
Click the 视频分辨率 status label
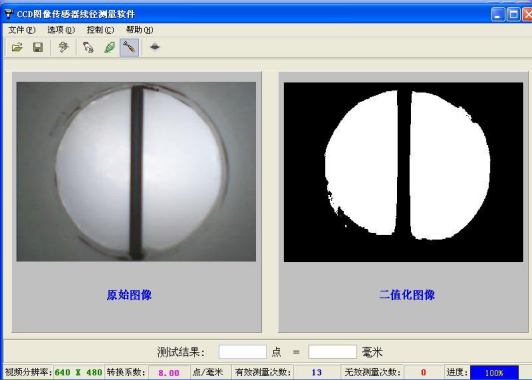(28, 372)
